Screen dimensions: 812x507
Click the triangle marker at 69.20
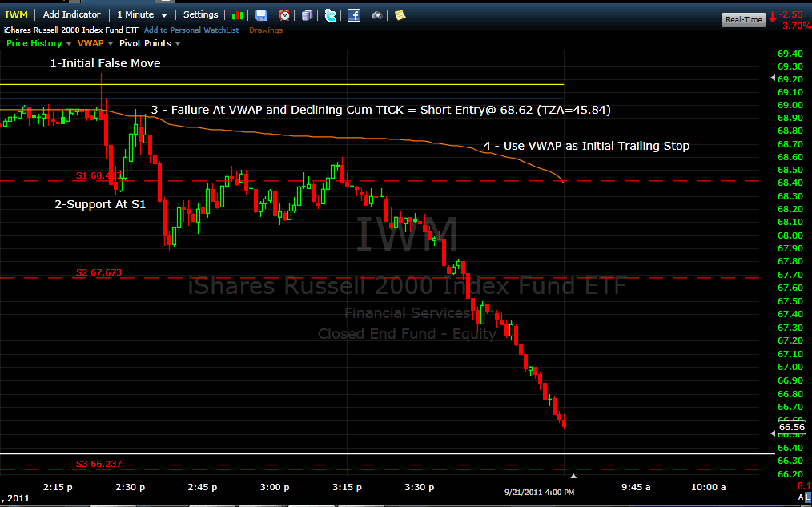click(x=773, y=78)
